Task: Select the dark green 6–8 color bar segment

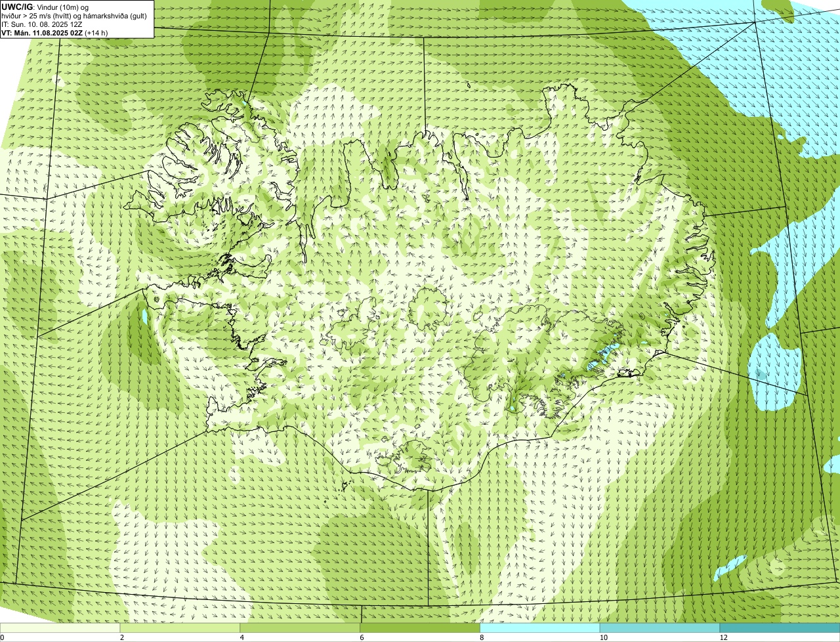Action: tap(421, 628)
